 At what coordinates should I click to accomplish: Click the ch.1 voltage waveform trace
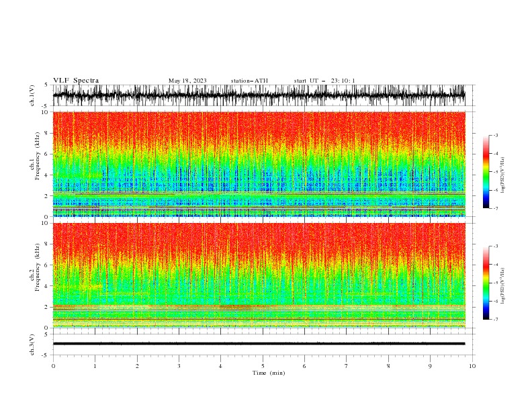pyautogui.click(x=259, y=95)
